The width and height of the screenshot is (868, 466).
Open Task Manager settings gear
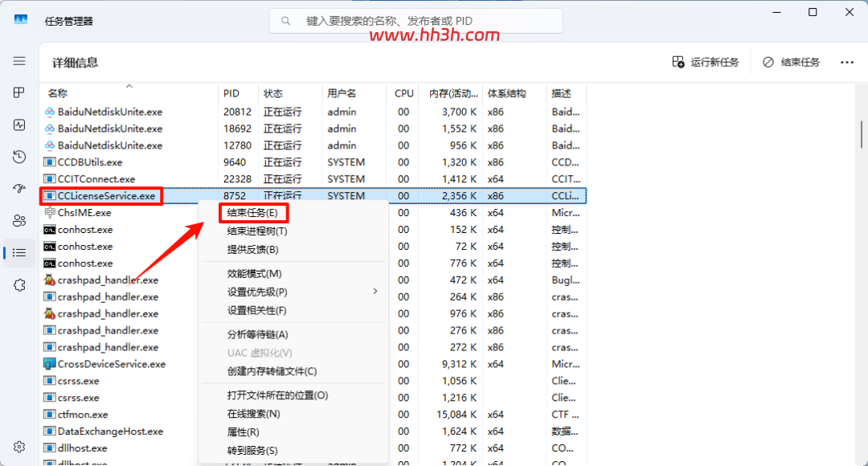[19, 447]
